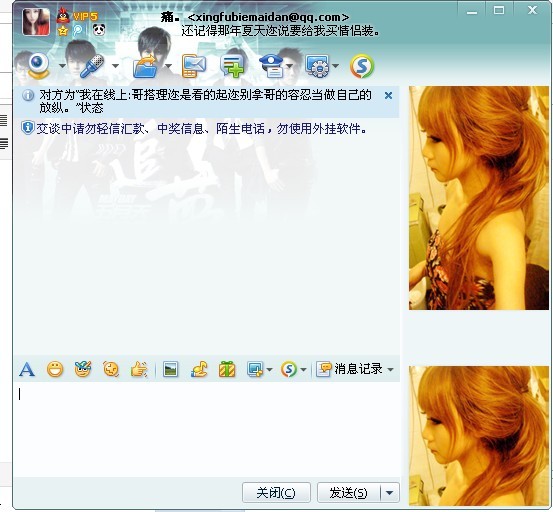Open the send button options dropdown arrow
Viewport: 553px width, 512px height.
pyautogui.click(x=390, y=493)
